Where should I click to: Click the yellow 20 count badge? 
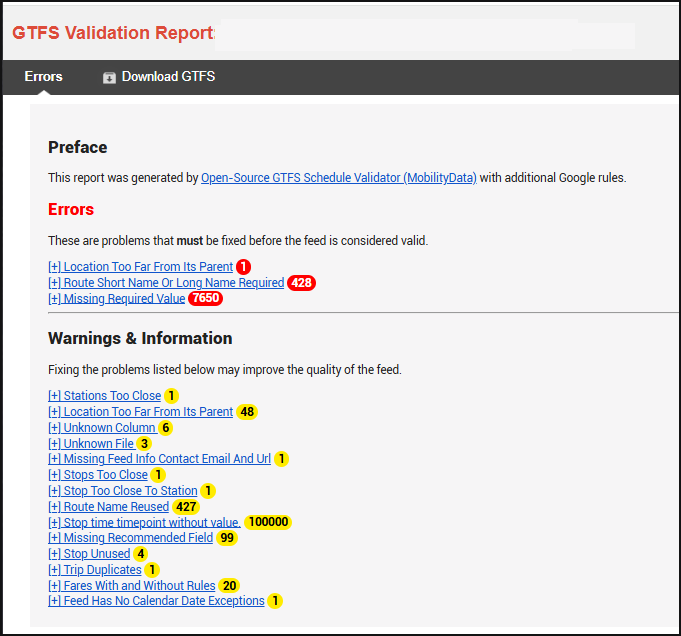click(229, 586)
